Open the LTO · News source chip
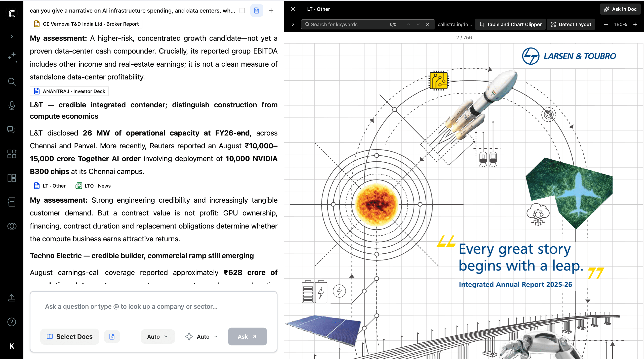Screen dimensions: 644x359 point(93,186)
